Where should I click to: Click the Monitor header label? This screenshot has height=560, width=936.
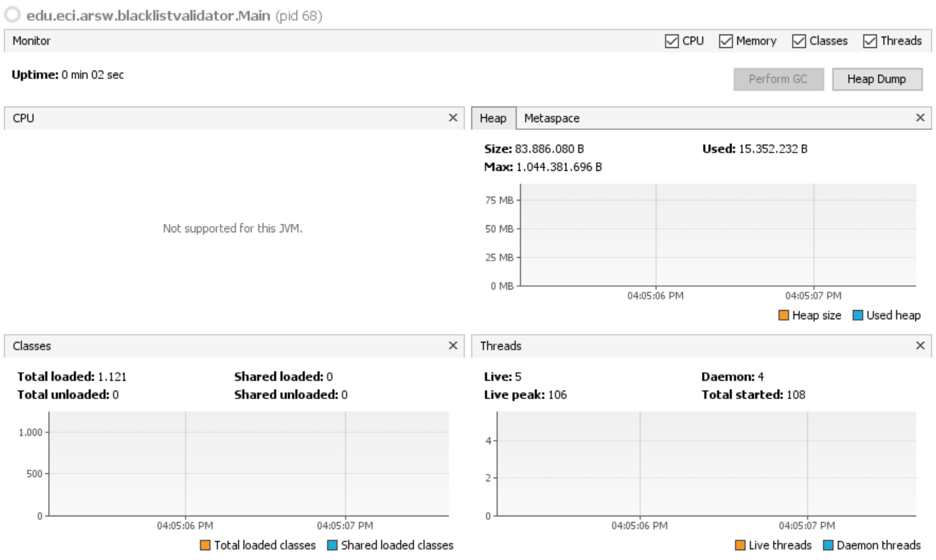point(32,41)
